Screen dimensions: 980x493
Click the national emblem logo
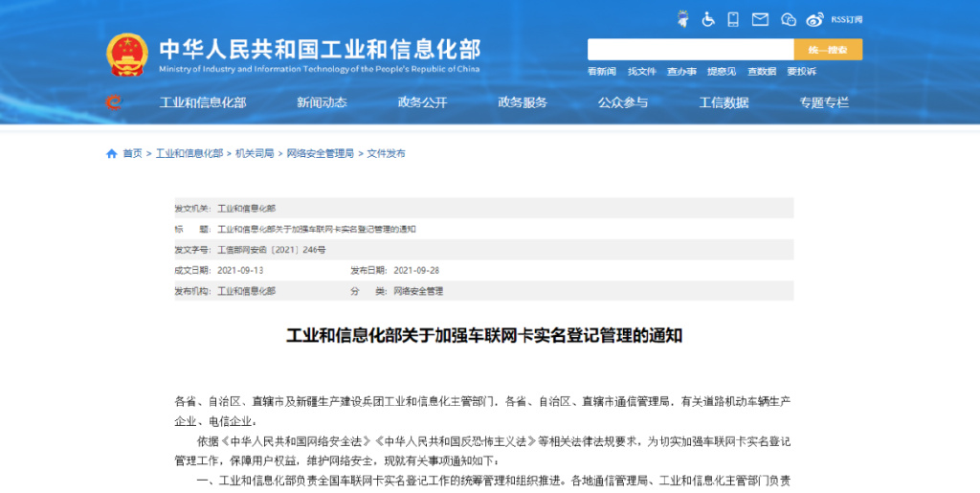tap(127, 55)
